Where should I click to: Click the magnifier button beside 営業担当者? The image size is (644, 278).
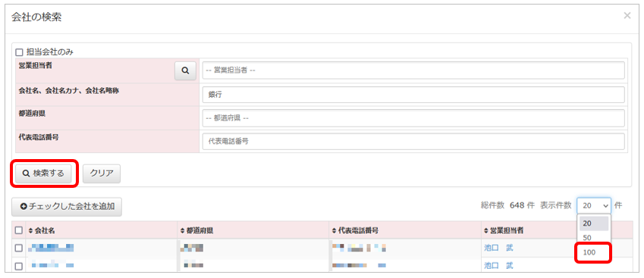tap(185, 70)
